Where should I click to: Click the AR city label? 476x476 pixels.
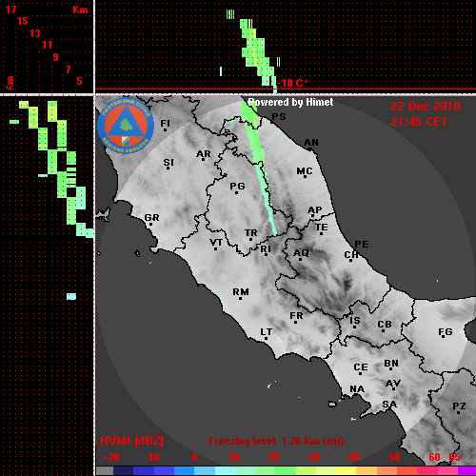point(204,154)
